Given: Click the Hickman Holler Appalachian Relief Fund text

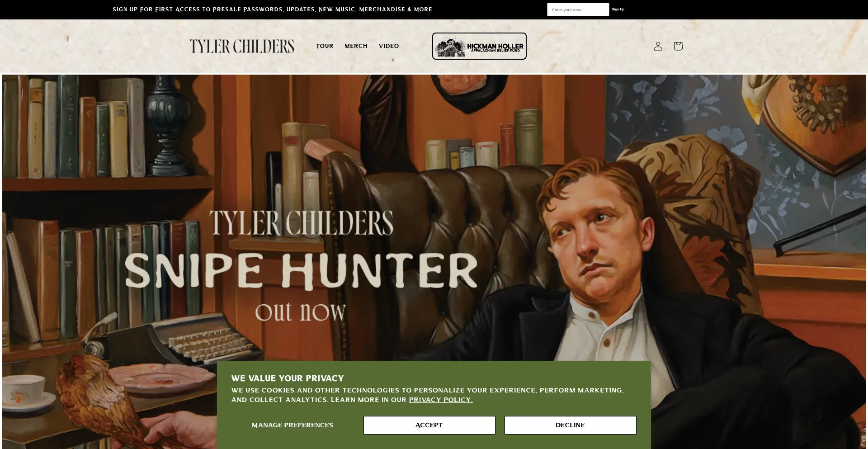Looking at the screenshot, I should [495, 47].
